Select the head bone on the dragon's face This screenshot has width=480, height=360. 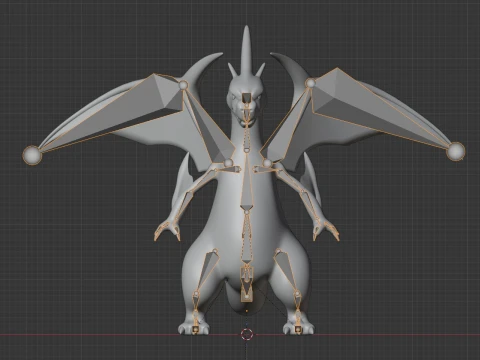(x=247, y=99)
